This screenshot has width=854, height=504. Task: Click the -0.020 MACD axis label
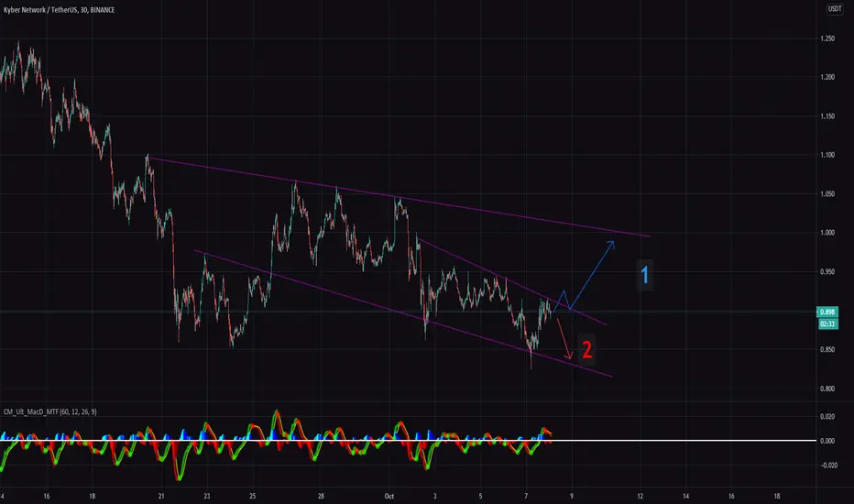[827, 466]
